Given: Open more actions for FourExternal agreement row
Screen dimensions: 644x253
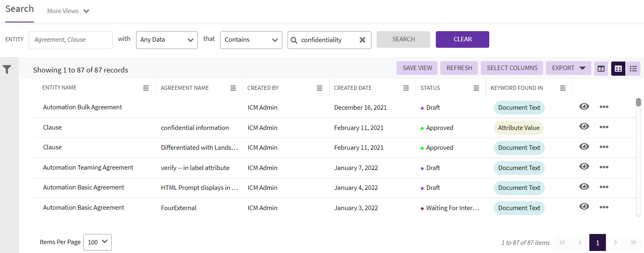Looking at the screenshot, I should coord(604,207).
